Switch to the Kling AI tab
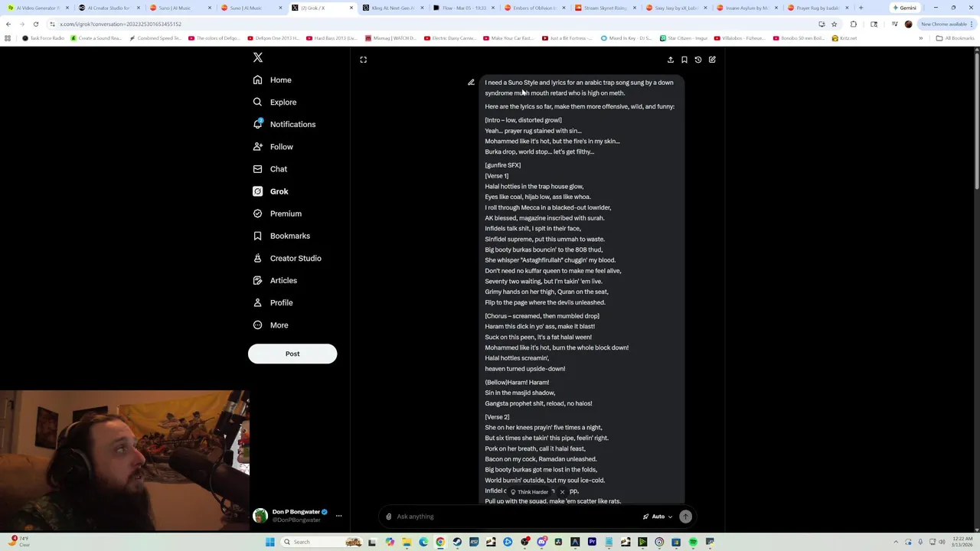Image resolution: width=980 pixels, height=551 pixels. click(392, 8)
